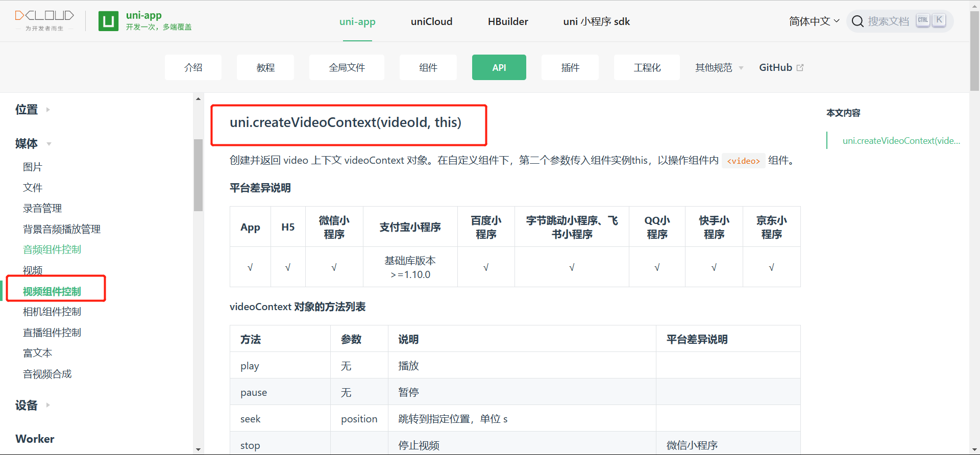
Task: Click the videoContext 对象的方法列表 heading
Action: click(298, 307)
